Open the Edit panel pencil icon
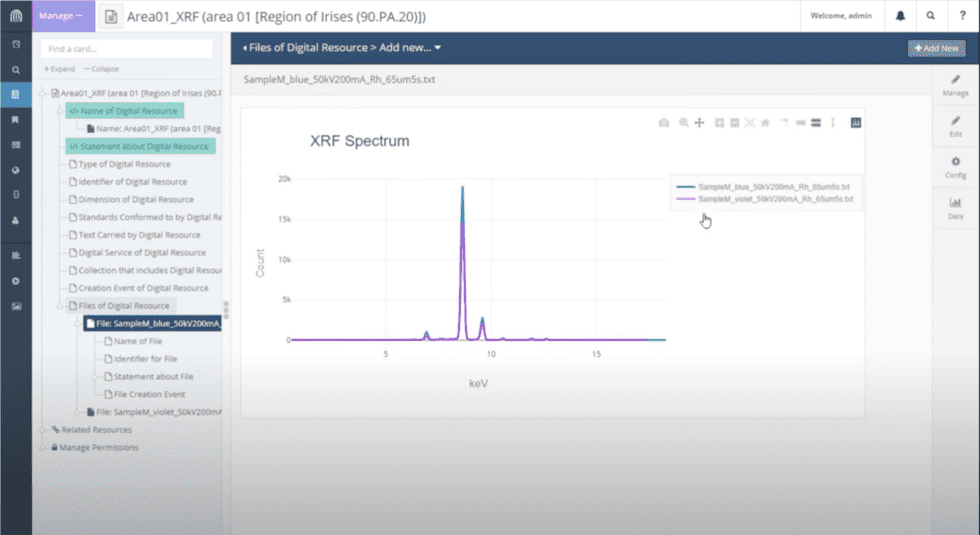 pos(955,124)
